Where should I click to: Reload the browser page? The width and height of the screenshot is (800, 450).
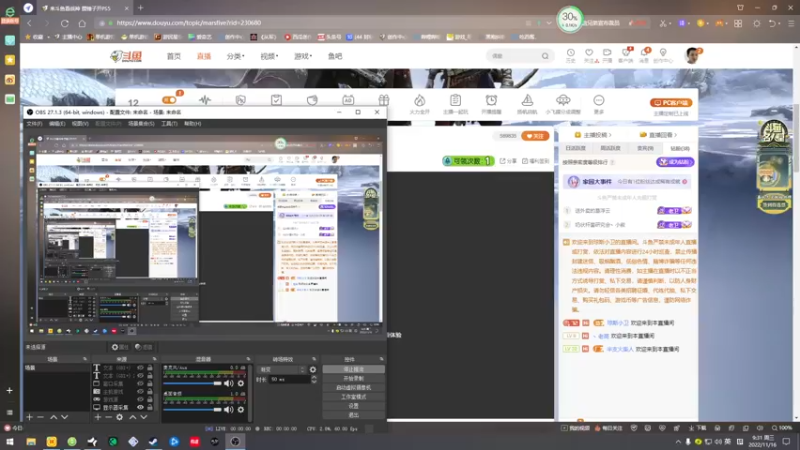point(64,23)
